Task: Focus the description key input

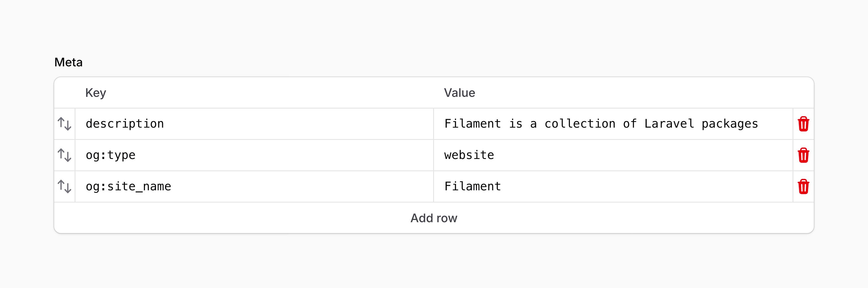Action: [236, 124]
